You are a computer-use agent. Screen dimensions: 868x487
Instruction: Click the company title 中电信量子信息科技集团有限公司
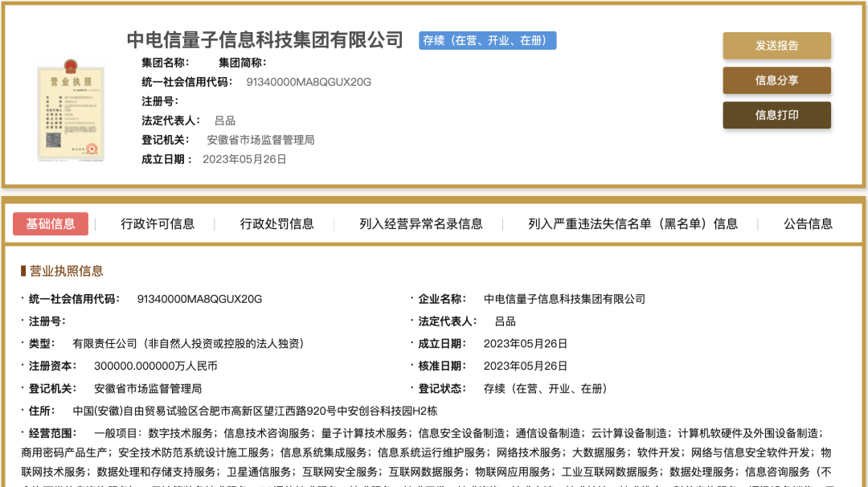(x=264, y=39)
